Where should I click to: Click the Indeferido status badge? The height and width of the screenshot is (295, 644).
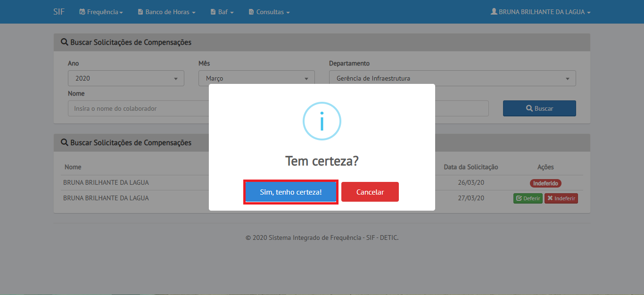click(x=545, y=183)
